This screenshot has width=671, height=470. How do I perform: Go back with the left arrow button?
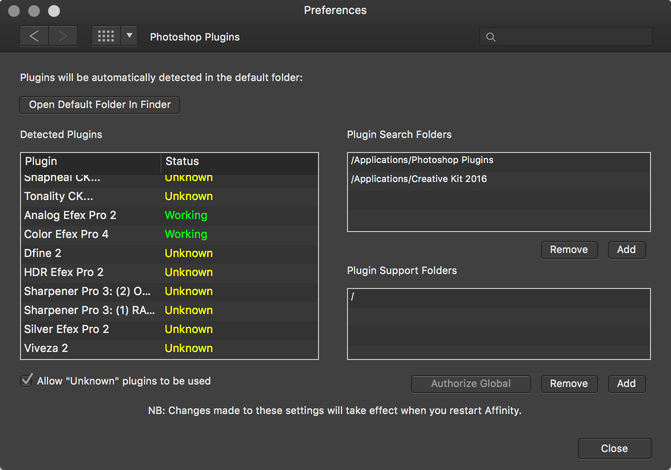point(34,36)
